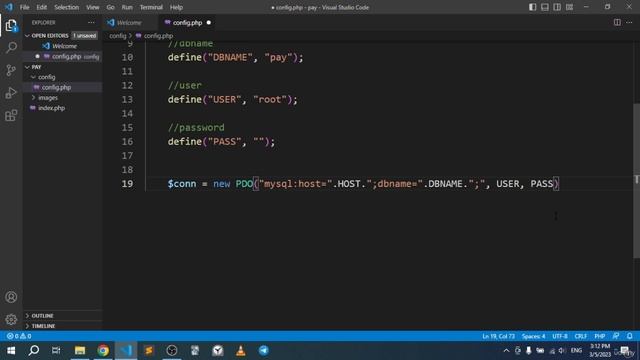Change encoding via UTF-8 status item
The width and height of the screenshot is (640, 360).
click(x=560, y=336)
